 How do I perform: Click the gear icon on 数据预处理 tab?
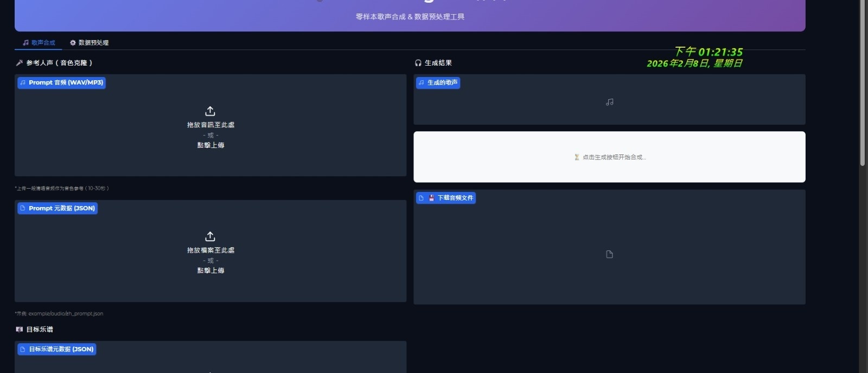[73, 42]
